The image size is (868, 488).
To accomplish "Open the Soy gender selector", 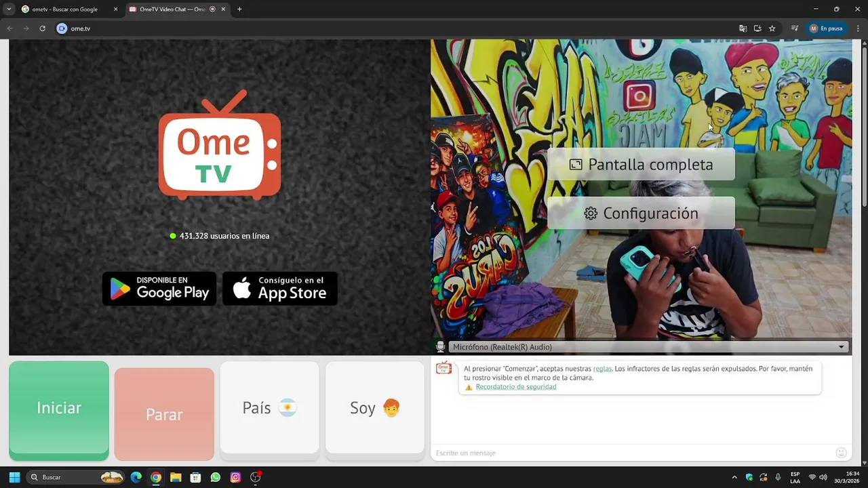I will [375, 408].
